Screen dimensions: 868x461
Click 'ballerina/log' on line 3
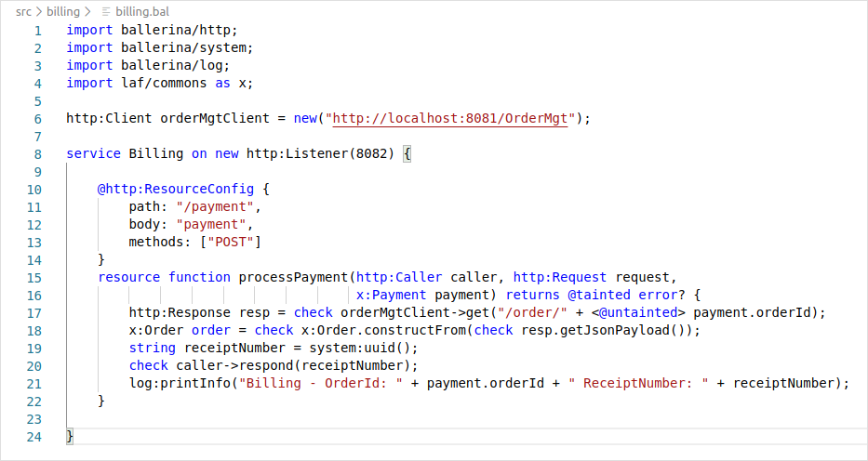tap(171, 65)
